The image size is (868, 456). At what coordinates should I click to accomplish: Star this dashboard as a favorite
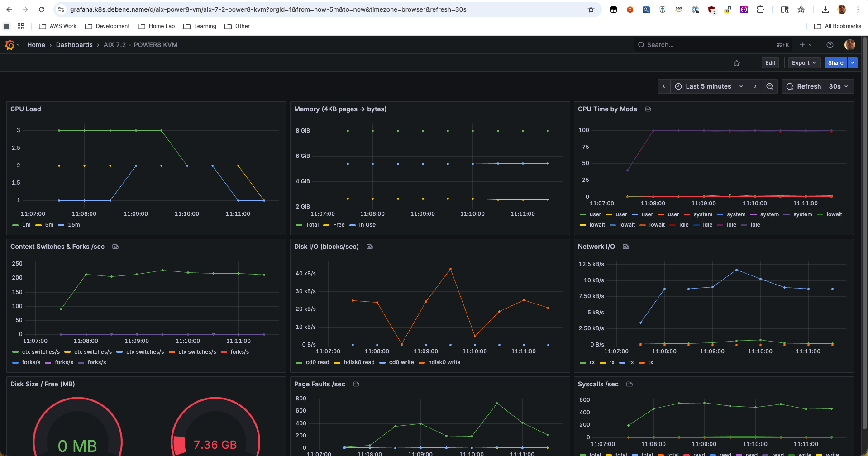(x=736, y=63)
